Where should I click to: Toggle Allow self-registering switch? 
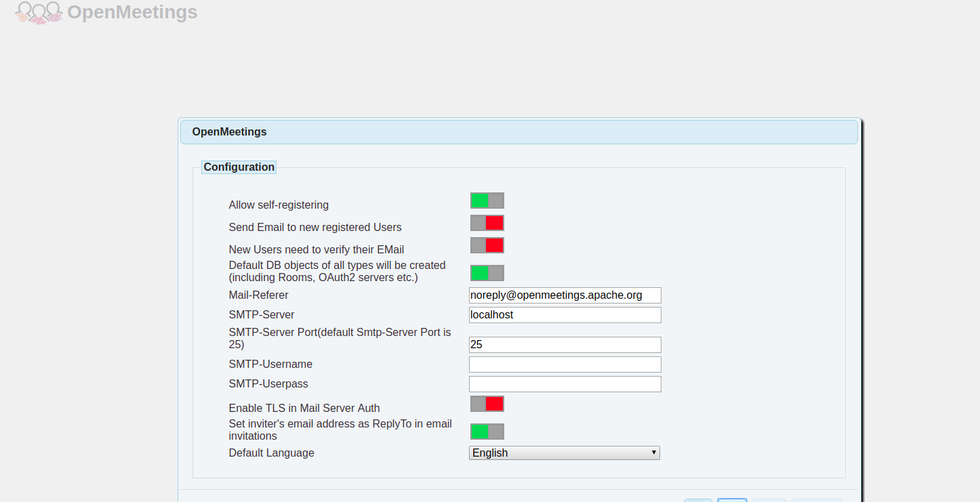(487, 201)
